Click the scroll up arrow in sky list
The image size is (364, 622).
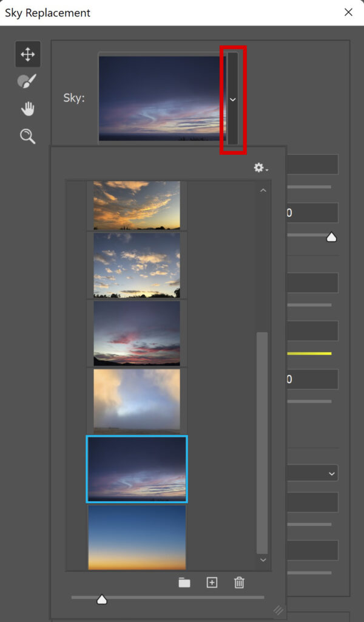coord(263,191)
